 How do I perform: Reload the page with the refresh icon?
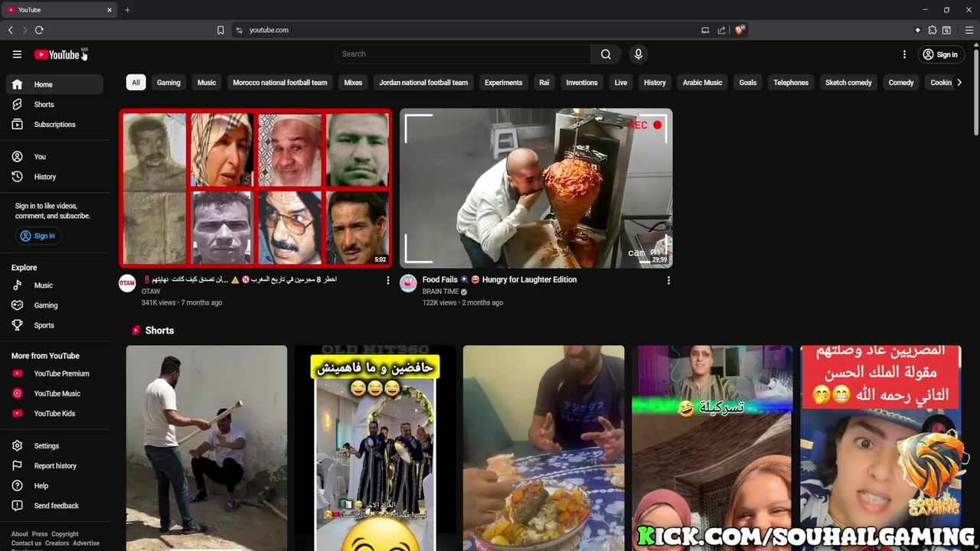tap(39, 30)
